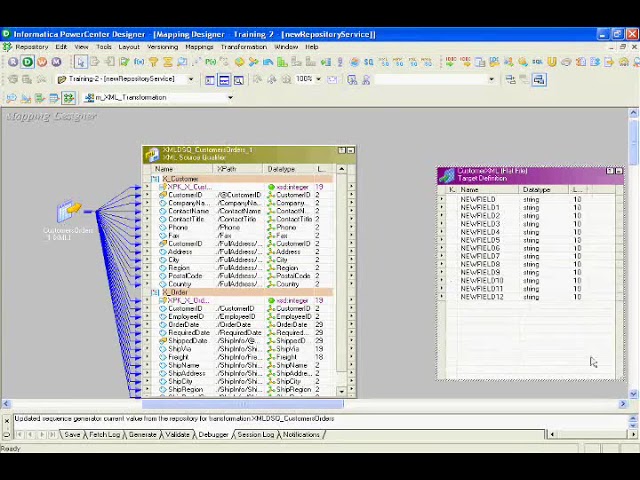Switch to the Save output tab
The image size is (640, 480).
tap(72, 435)
